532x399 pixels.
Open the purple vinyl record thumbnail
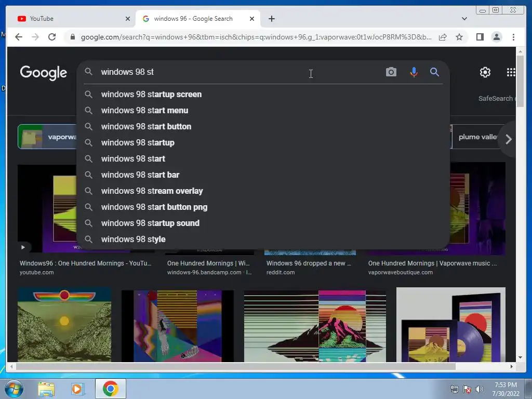pyautogui.click(x=450, y=324)
